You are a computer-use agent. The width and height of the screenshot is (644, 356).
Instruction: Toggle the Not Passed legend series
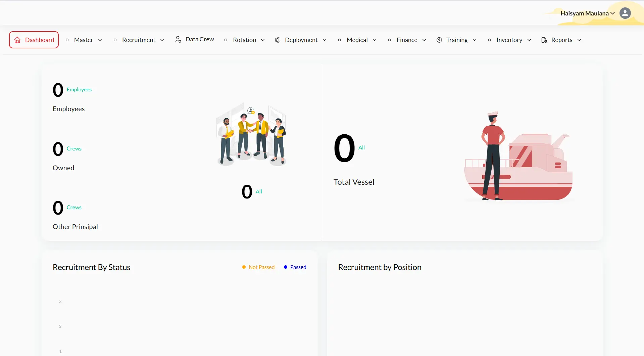click(x=261, y=267)
